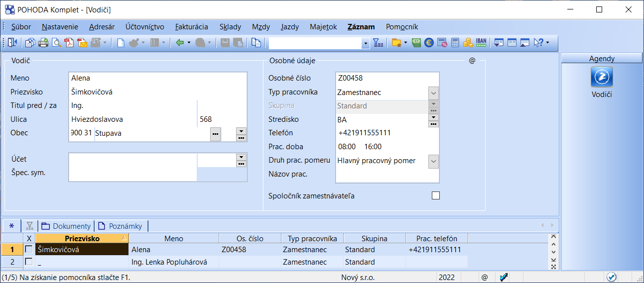
Task: Click the print icon in the toolbar
Action: [x=43, y=43]
